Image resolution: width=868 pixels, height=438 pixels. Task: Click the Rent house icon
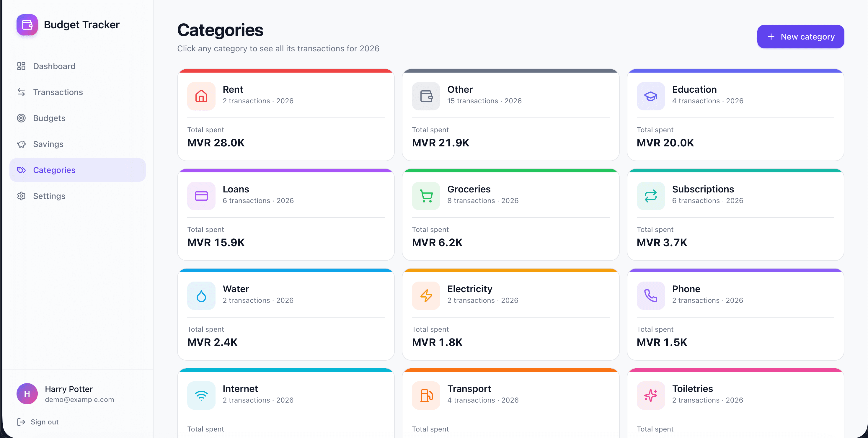pyautogui.click(x=201, y=96)
